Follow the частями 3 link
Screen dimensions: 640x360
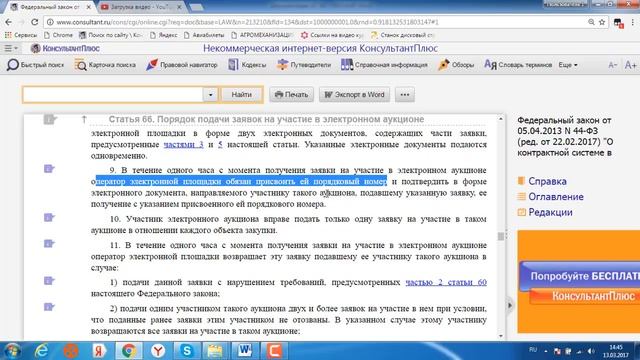[x=184, y=144]
